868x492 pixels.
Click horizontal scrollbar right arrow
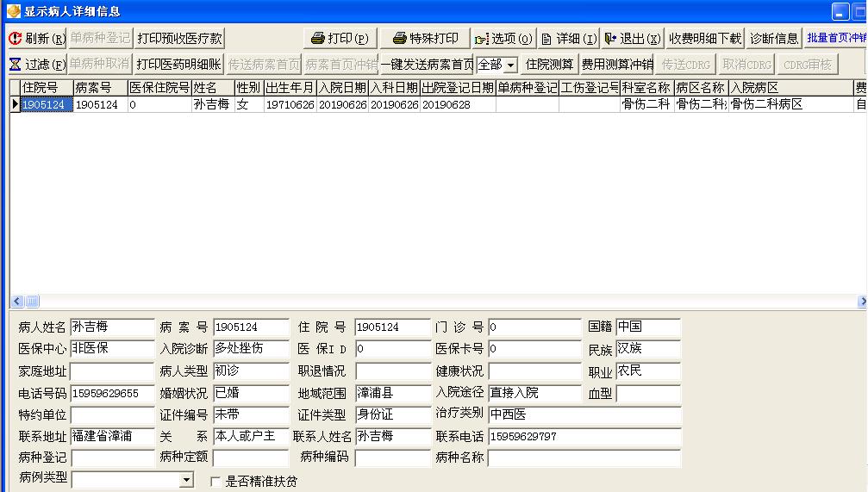coord(862,301)
